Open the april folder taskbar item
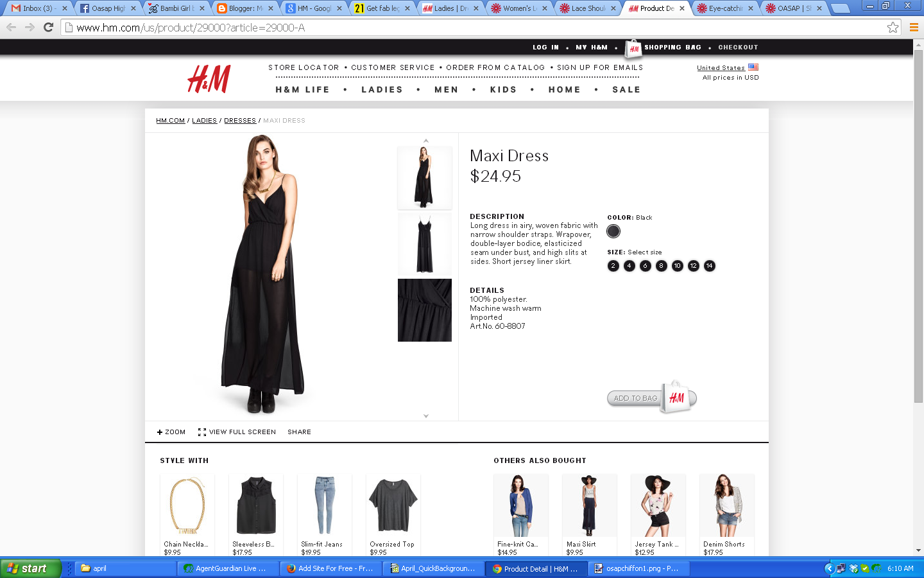The width and height of the screenshot is (924, 578). click(126, 568)
